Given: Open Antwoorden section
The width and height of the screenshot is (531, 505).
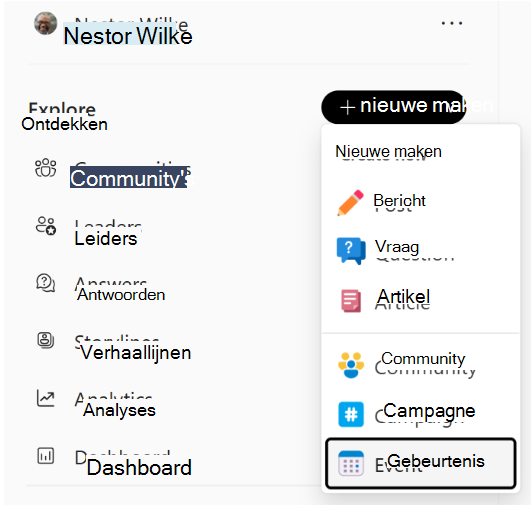Looking at the screenshot, I should [121, 294].
